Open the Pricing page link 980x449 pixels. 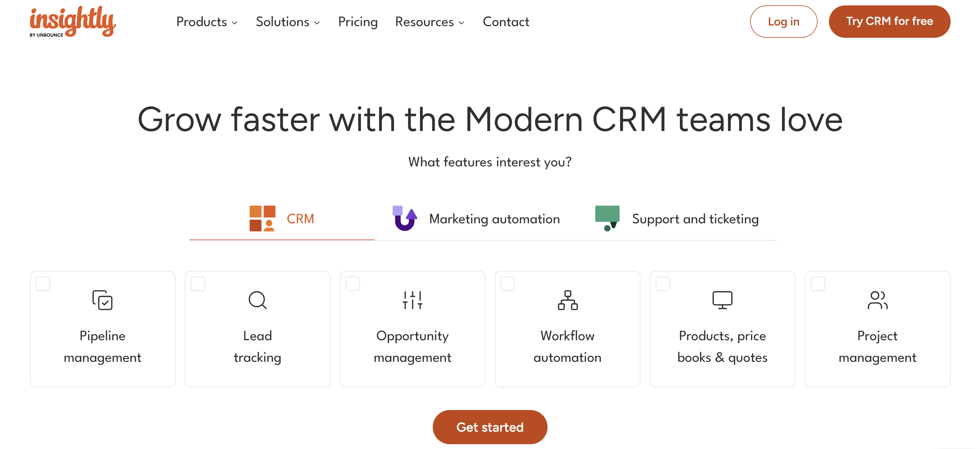[x=358, y=22]
